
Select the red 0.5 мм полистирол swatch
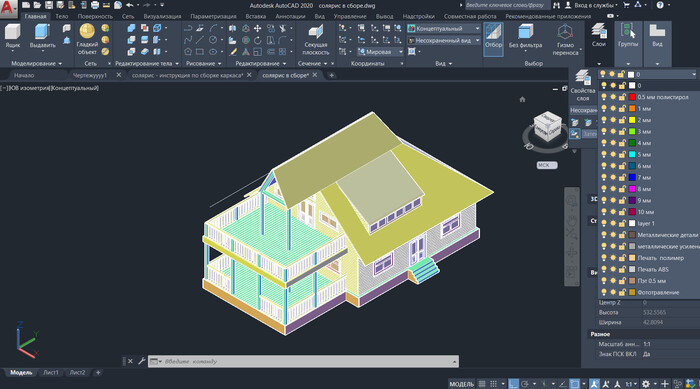point(632,97)
